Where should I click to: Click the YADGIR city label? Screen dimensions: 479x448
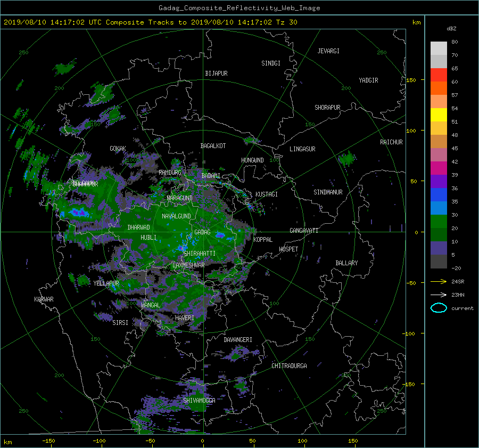tap(368, 80)
